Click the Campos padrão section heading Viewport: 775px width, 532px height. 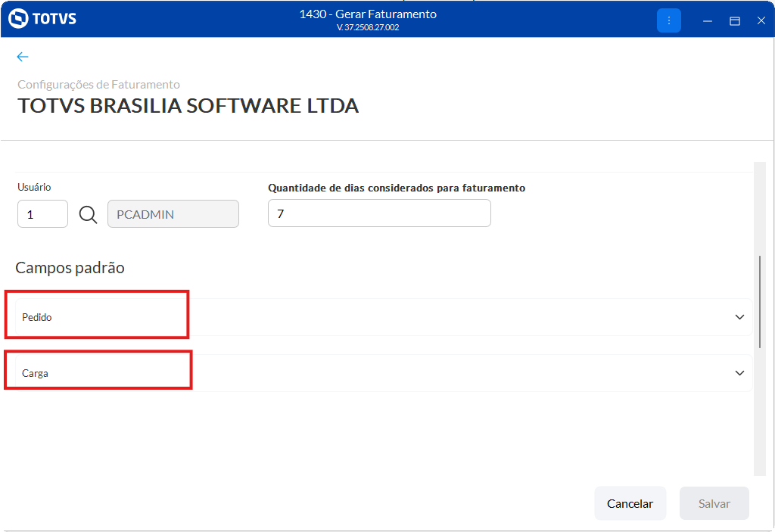click(70, 268)
